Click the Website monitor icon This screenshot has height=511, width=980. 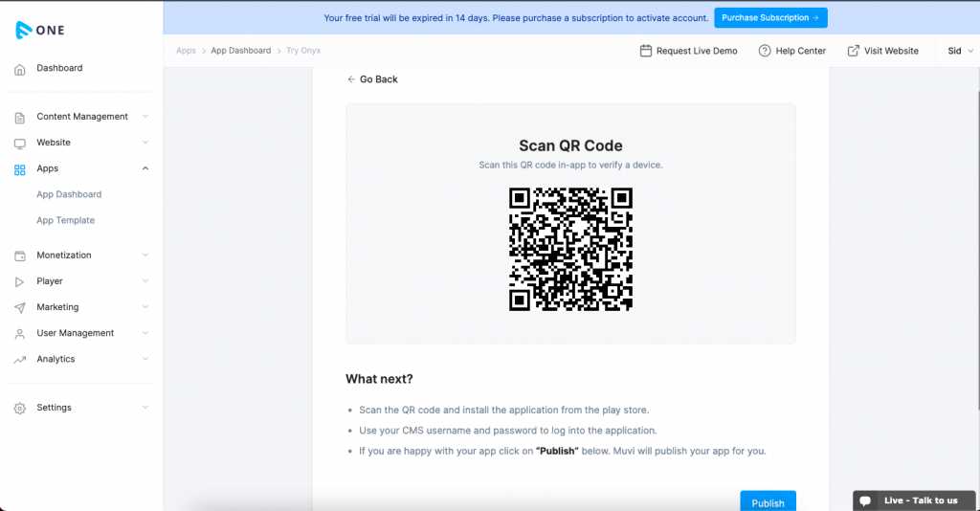point(20,144)
